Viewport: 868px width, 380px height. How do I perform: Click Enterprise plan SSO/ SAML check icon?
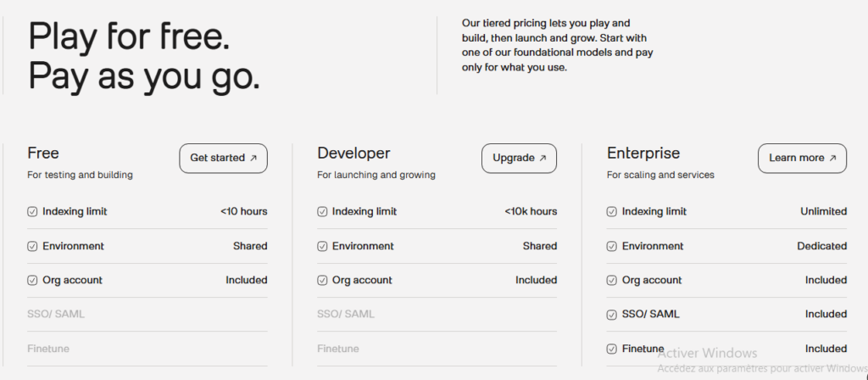pyautogui.click(x=612, y=315)
